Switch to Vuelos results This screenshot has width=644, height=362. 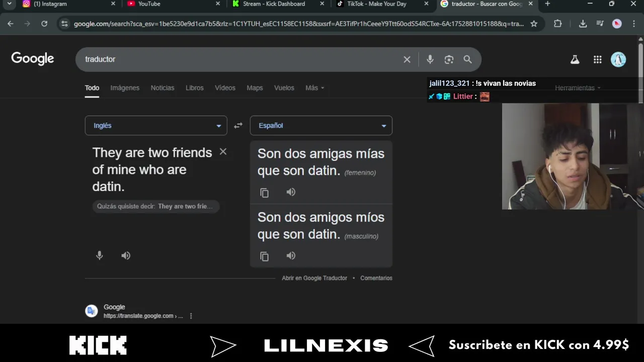tap(284, 88)
